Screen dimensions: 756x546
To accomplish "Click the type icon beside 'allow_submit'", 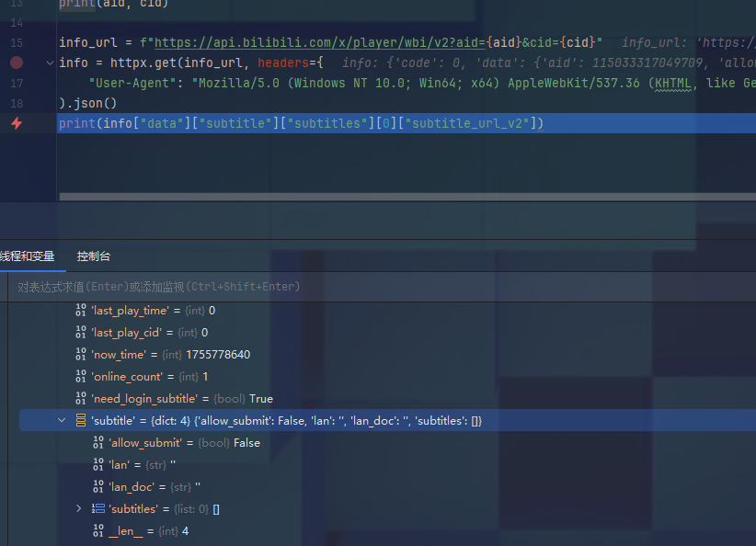I will 98,443.
